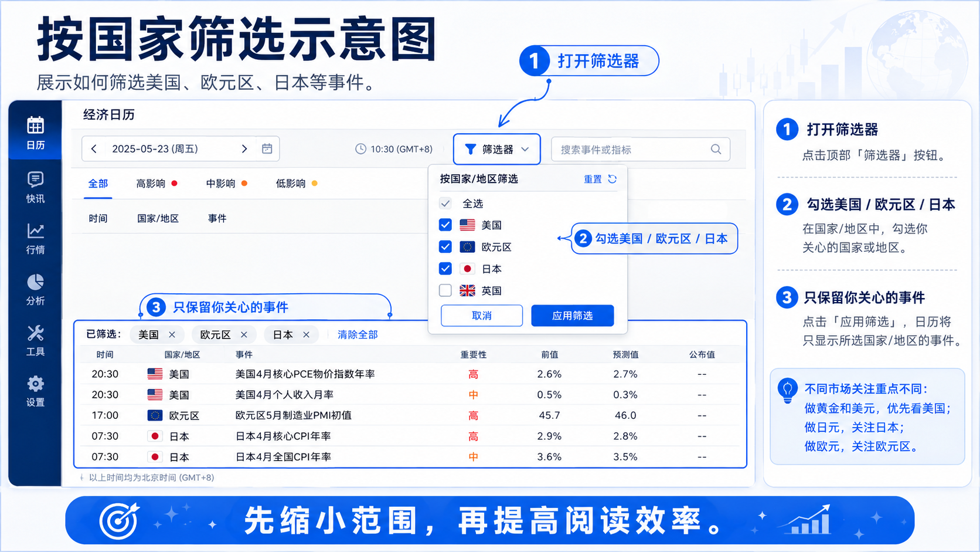Remove the 美国 filter chip with X
The height and width of the screenshot is (552, 980).
[172, 334]
